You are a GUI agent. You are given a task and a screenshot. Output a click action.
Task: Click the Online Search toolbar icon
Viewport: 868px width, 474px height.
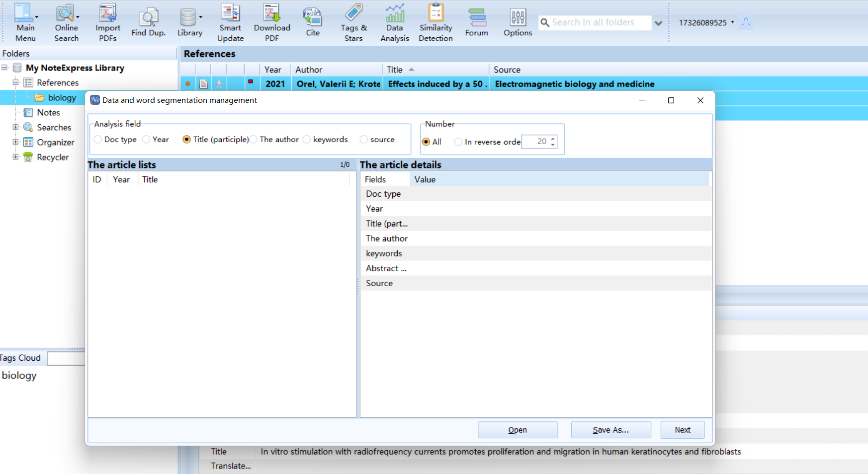click(66, 22)
